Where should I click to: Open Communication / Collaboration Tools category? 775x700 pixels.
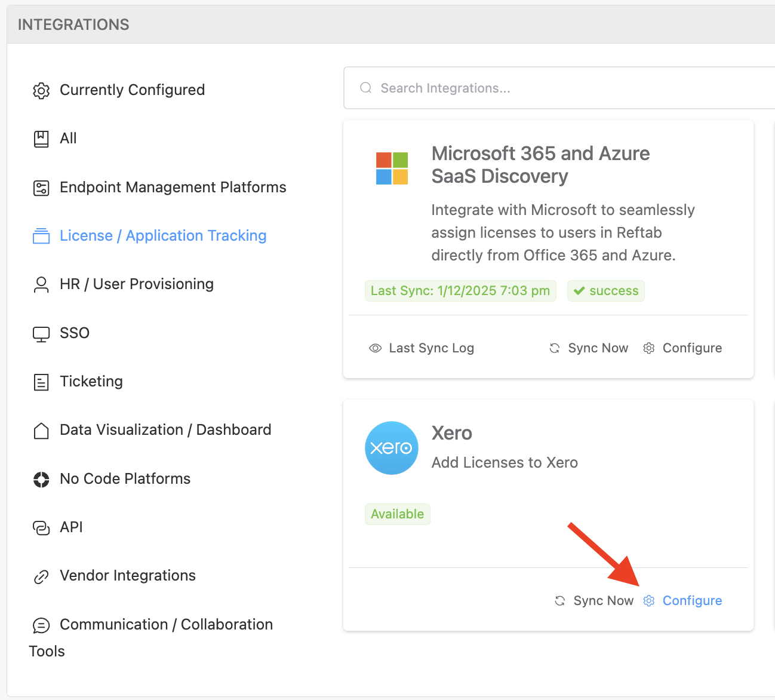coord(166,625)
